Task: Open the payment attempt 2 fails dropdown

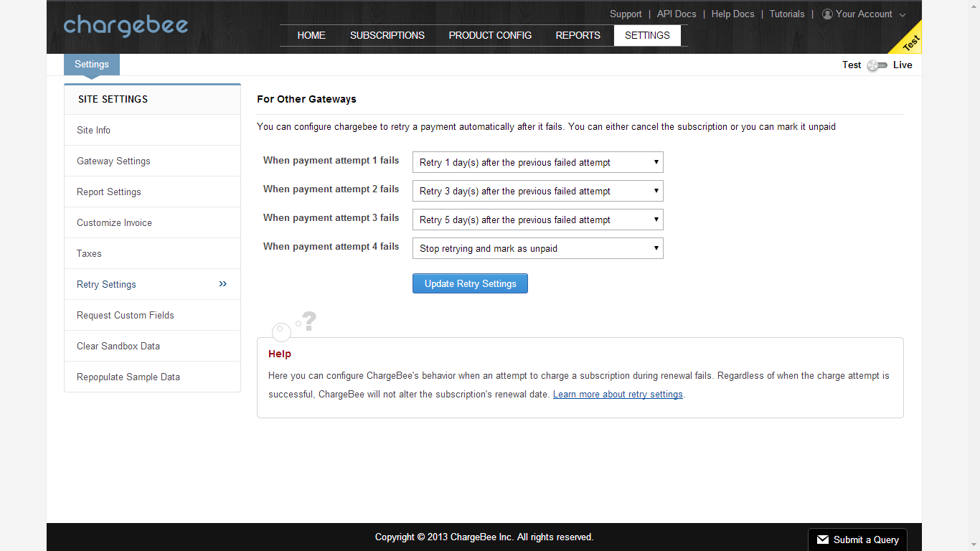Action: pos(537,191)
